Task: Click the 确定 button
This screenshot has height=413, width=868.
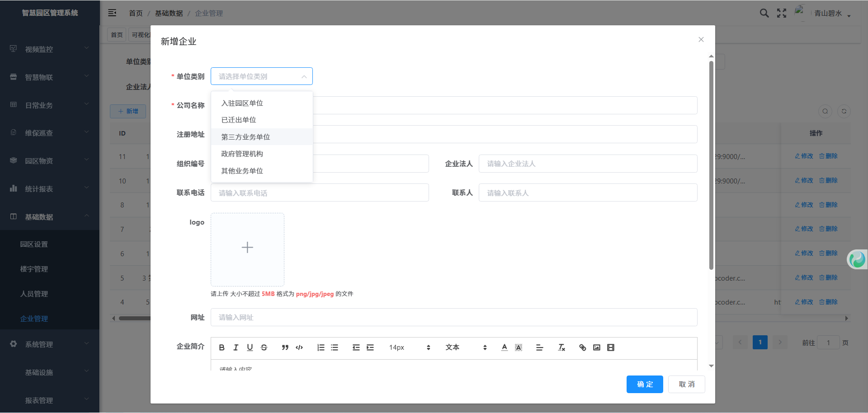Action: click(645, 384)
